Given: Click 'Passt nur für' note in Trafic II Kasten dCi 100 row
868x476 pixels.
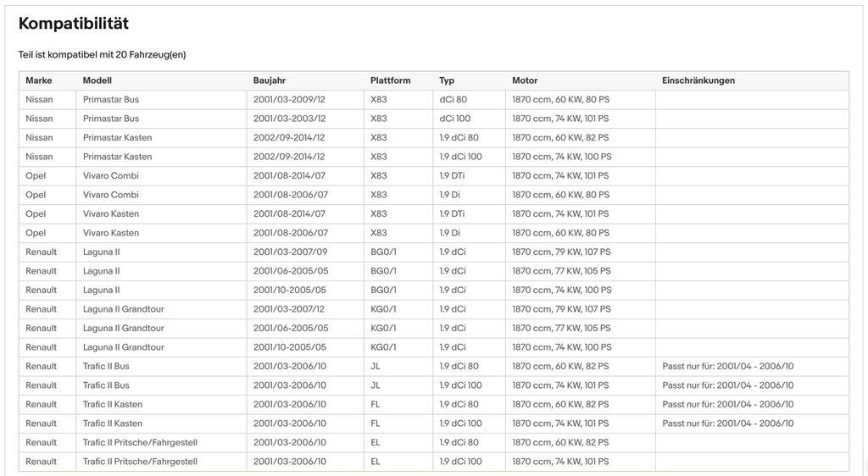Looking at the screenshot, I should (x=728, y=424).
